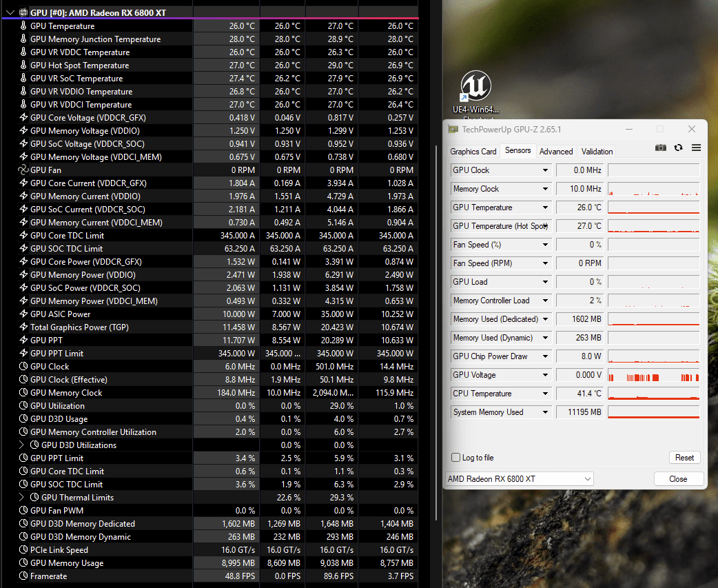Click gauge icon of GPU D3D Usage row
The image size is (718, 588).
click(23, 418)
